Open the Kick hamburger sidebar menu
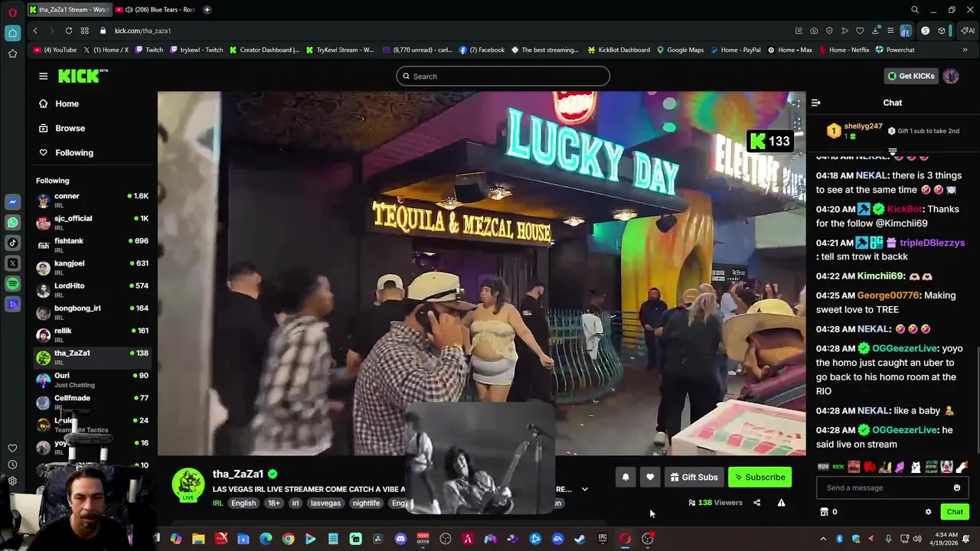Viewport: 980px width, 551px height. [x=43, y=76]
